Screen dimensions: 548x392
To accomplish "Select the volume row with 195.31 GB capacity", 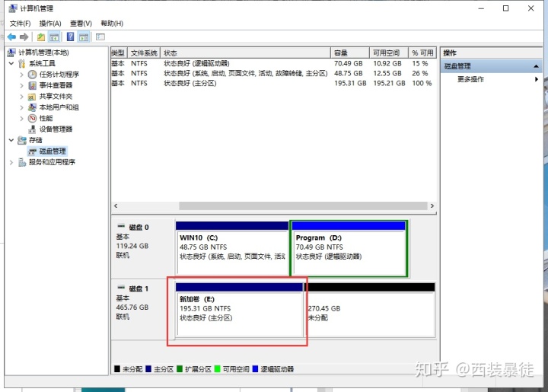I will 273,83.
